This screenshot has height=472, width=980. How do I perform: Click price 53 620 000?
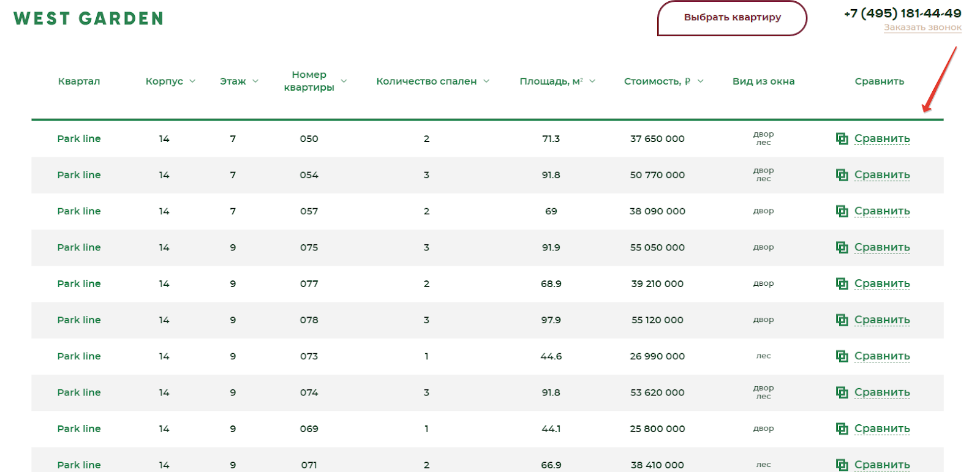(657, 392)
